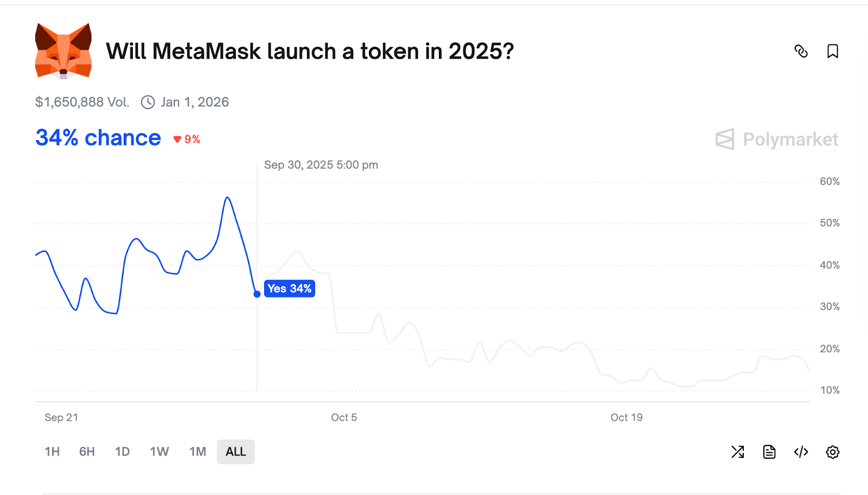Open the document details icon
The image size is (868, 495).
[x=769, y=452]
